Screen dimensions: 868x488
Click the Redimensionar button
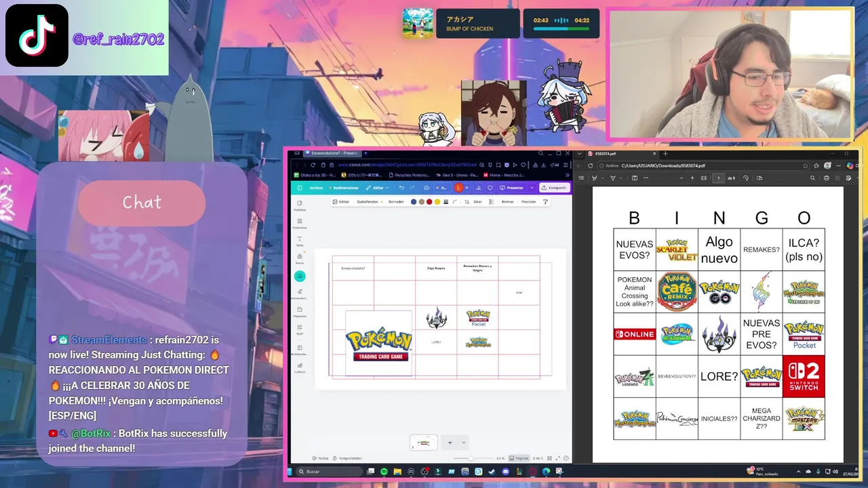pyautogui.click(x=344, y=188)
